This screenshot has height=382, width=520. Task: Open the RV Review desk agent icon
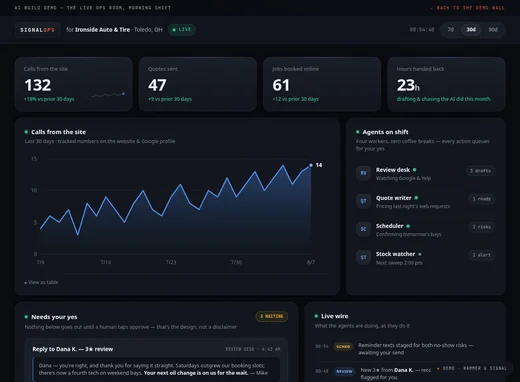pyautogui.click(x=363, y=173)
